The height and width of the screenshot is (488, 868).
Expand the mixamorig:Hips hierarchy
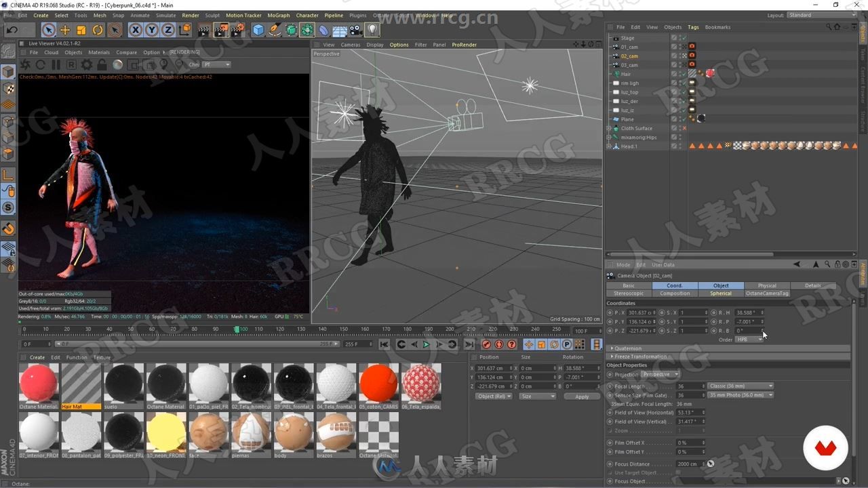tap(609, 137)
